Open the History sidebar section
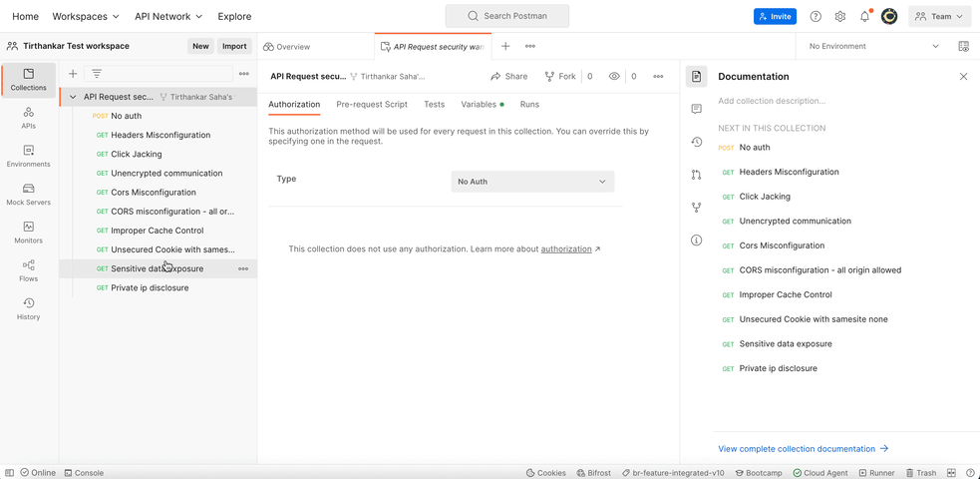 (x=28, y=308)
